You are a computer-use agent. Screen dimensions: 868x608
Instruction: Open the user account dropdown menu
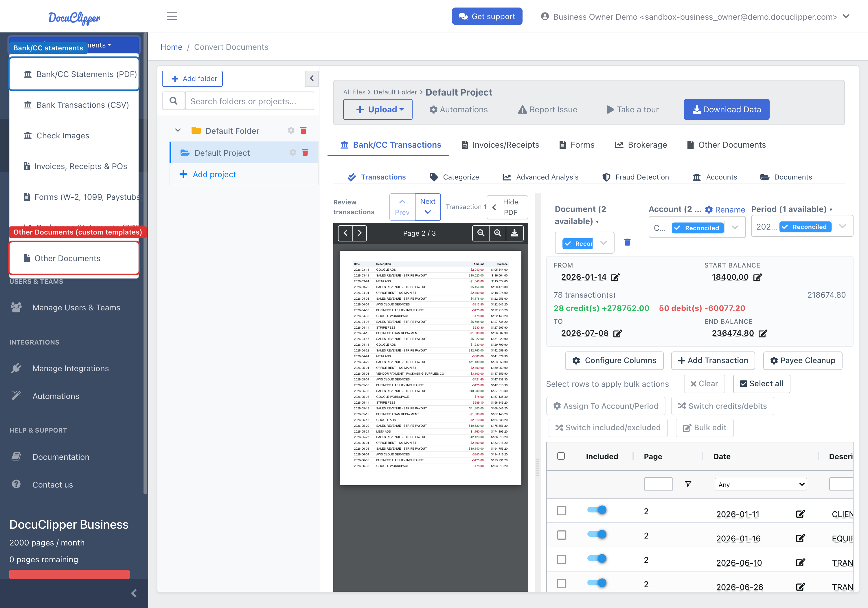695,17
